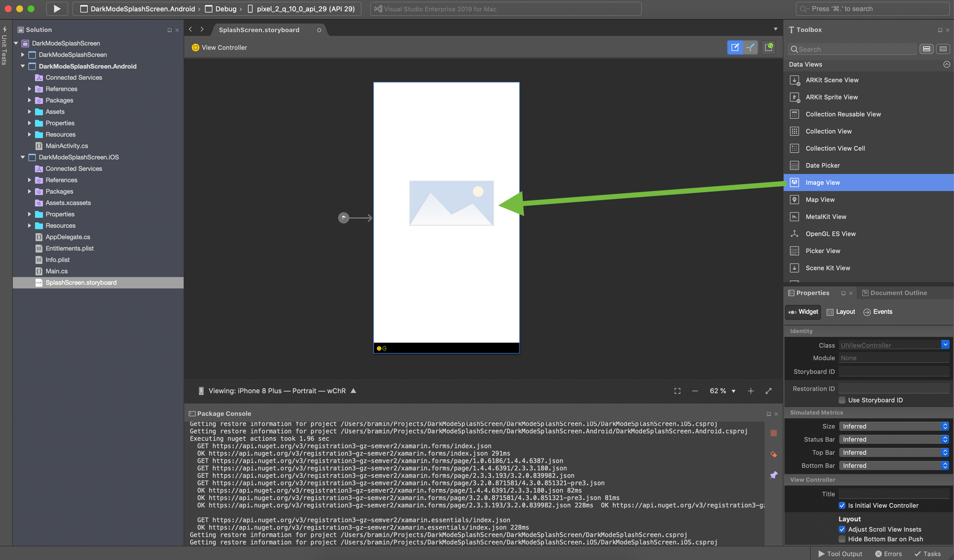Click zoom in plus icon in designer
This screenshot has width=954, height=560.
751,391
